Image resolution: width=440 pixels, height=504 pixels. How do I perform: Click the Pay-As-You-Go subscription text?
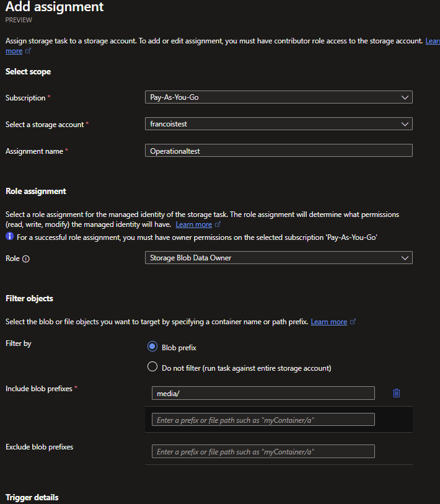coord(174,97)
